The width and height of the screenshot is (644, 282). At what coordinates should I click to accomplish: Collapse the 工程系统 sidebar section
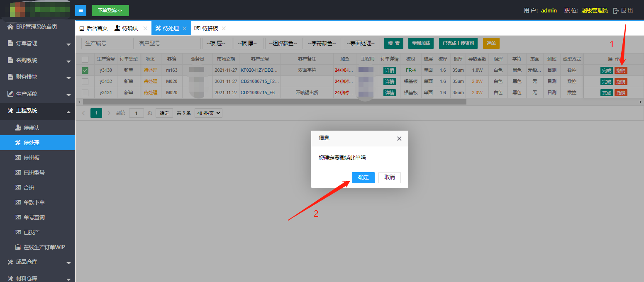click(37, 111)
